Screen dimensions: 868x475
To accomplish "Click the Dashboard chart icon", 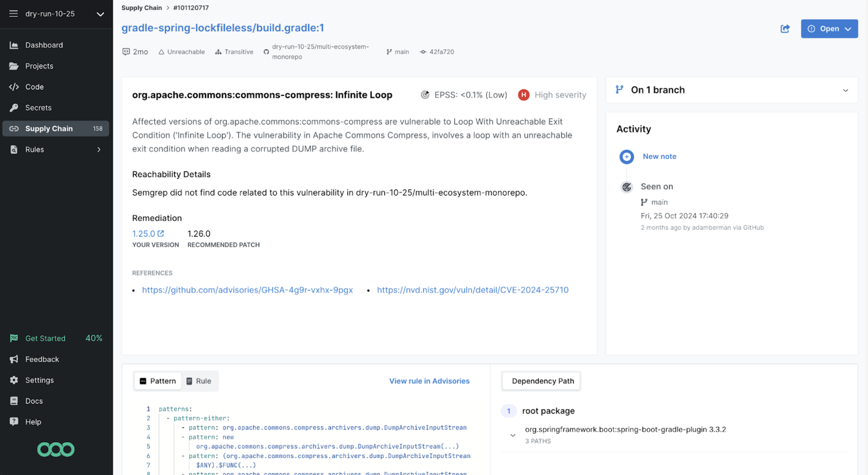I will point(14,45).
